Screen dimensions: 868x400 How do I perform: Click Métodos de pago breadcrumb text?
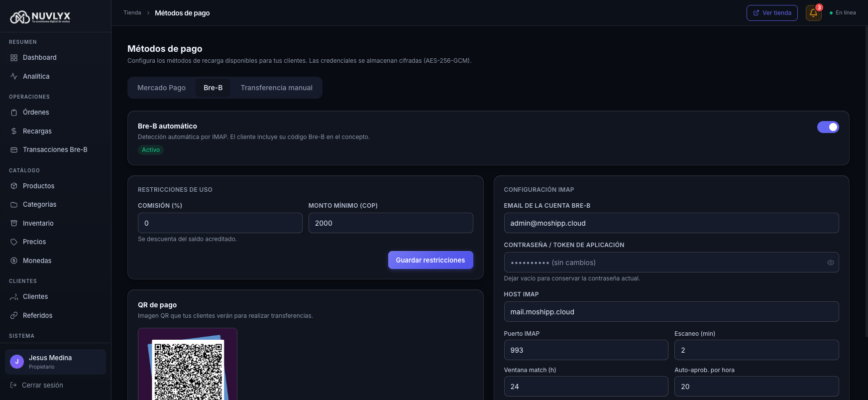182,13
